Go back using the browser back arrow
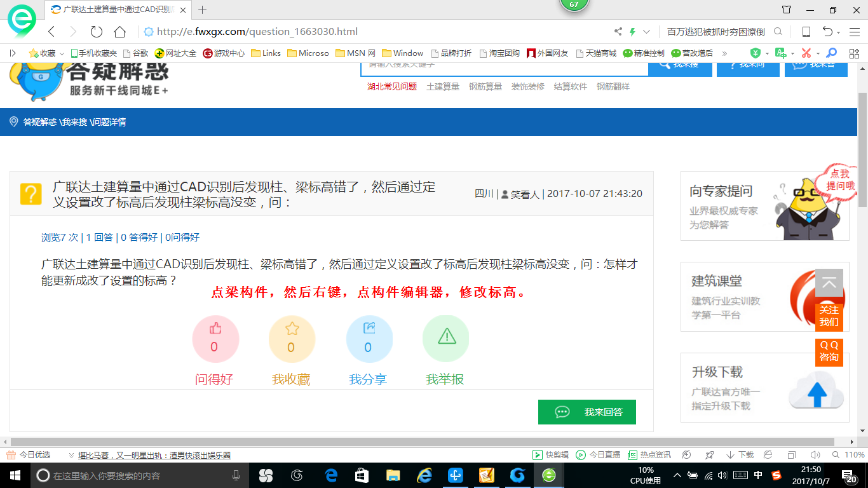Image resolution: width=868 pixels, height=488 pixels. click(x=52, y=32)
